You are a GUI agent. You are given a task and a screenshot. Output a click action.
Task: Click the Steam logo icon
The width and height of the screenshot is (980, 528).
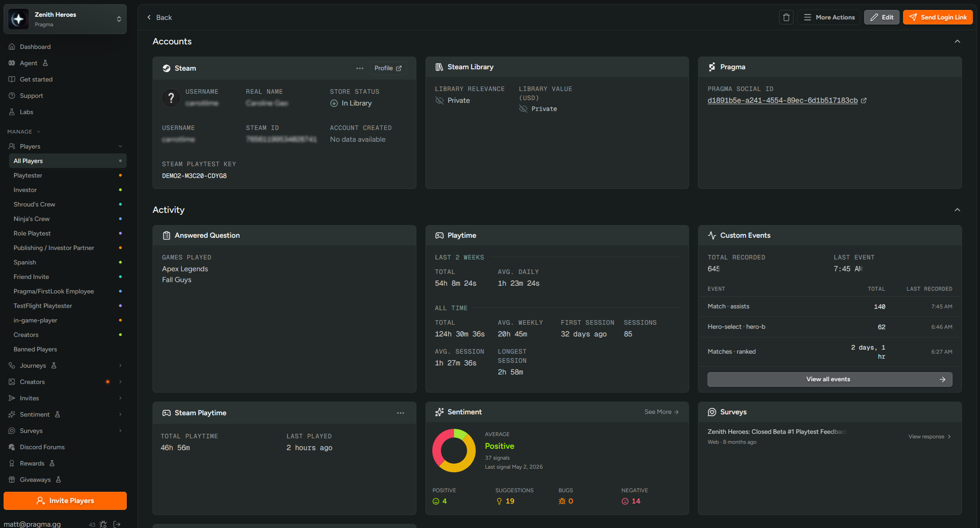[167, 68]
